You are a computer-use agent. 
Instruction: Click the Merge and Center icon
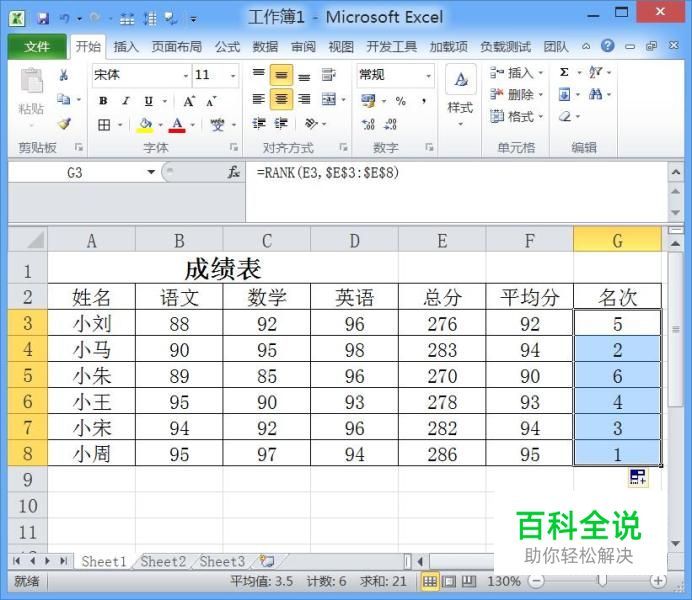(329, 99)
